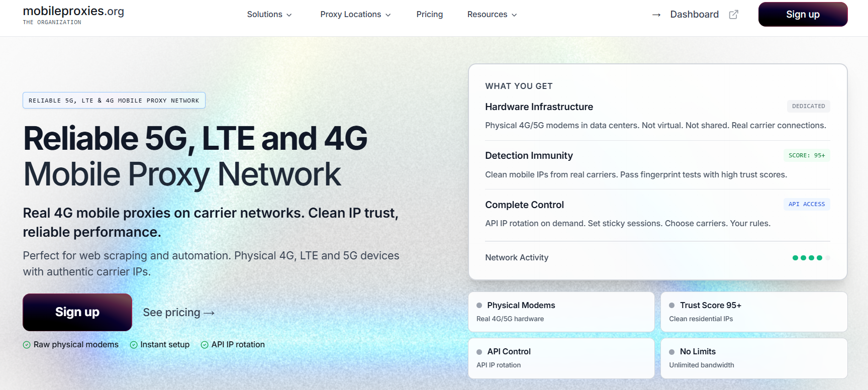868x390 pixels.
Task: Click the checkmark icon by API IP rotation
Action: [x=205, y=345]
